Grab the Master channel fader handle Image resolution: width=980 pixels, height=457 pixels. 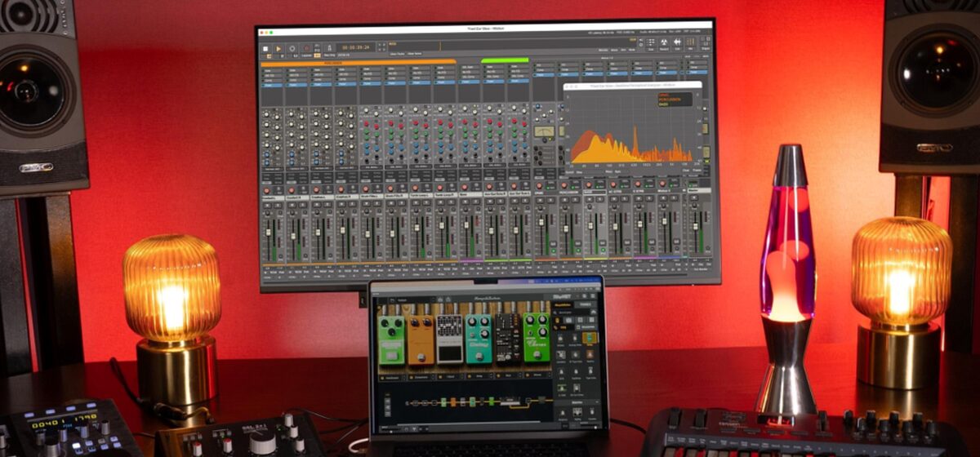coord(697,227)
